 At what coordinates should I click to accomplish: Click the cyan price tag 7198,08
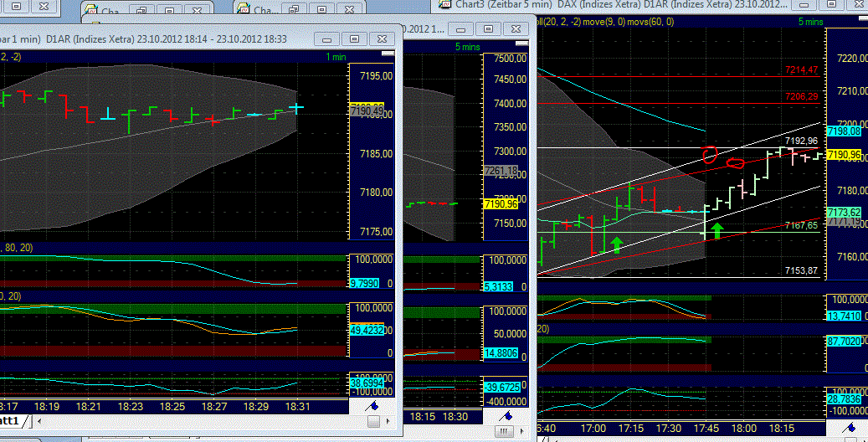[x=845, y=131]
